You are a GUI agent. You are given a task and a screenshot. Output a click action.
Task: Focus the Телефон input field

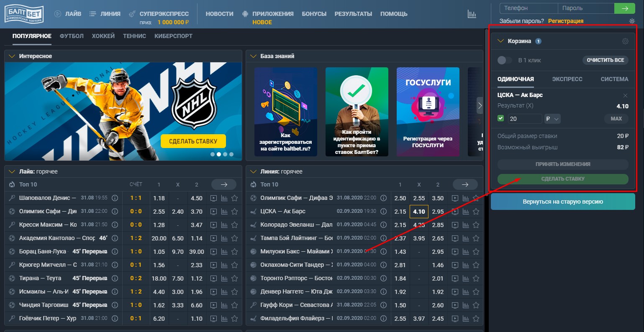click(529, 8)
